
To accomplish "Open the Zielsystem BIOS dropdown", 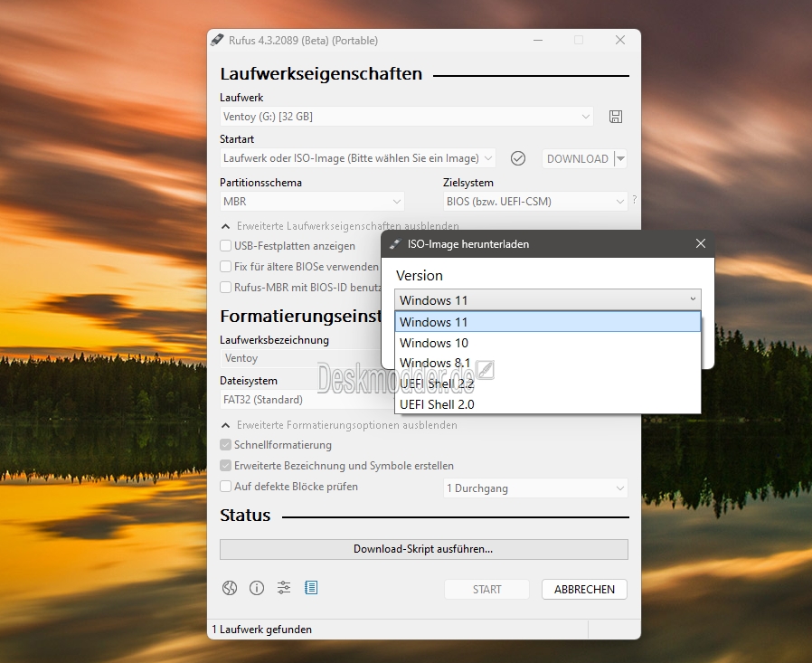I will pos(535,202).
